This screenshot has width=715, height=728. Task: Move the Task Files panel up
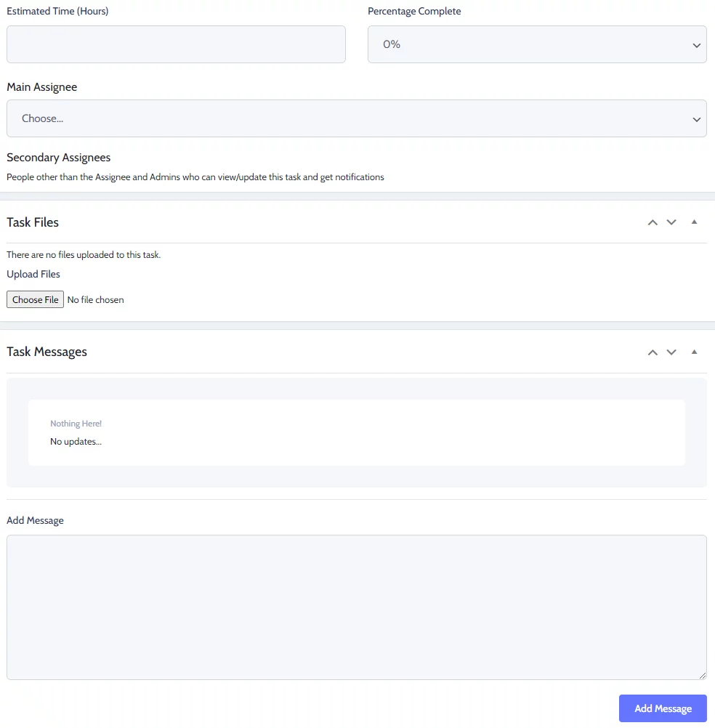pos(653,222)
